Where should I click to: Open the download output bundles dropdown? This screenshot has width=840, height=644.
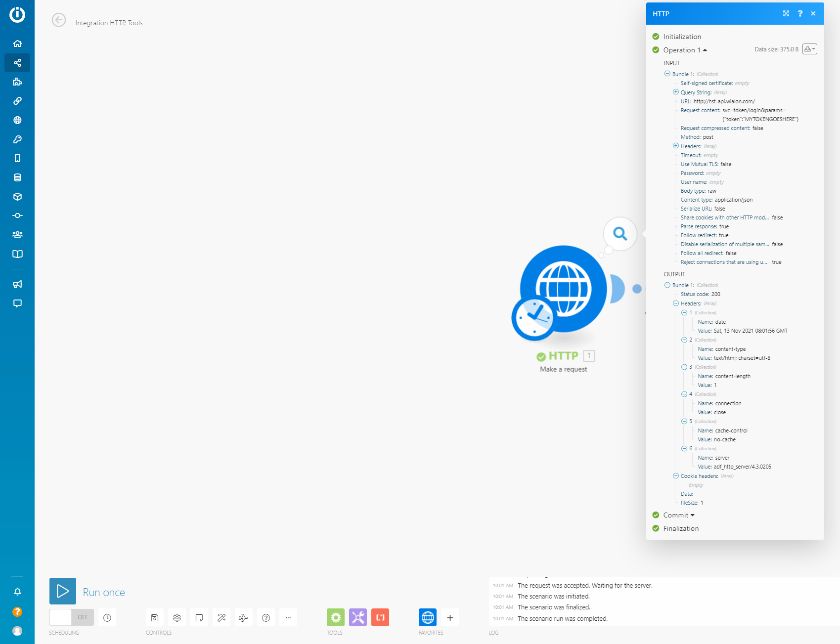coord(809,49)
